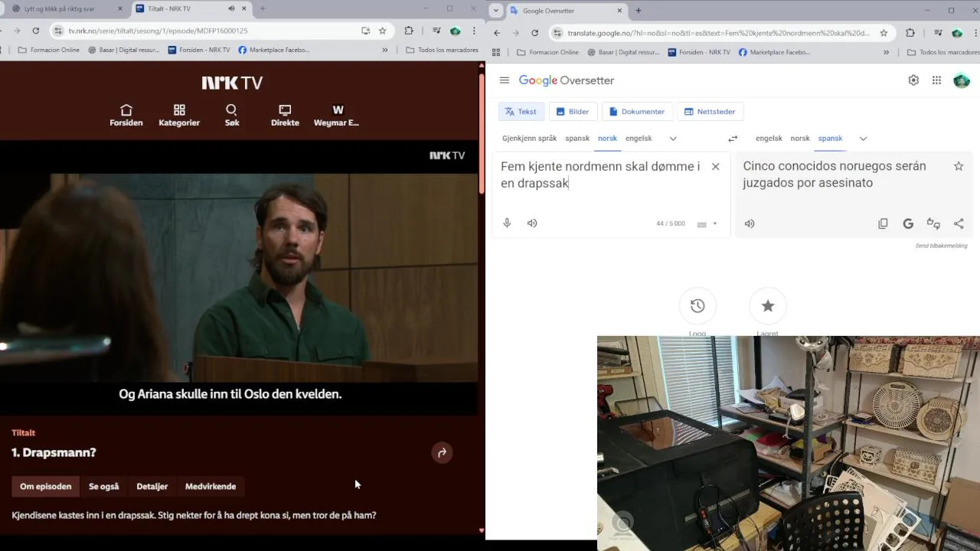
Task: Search translation on Google with G icon
Action: click(908, 223)
